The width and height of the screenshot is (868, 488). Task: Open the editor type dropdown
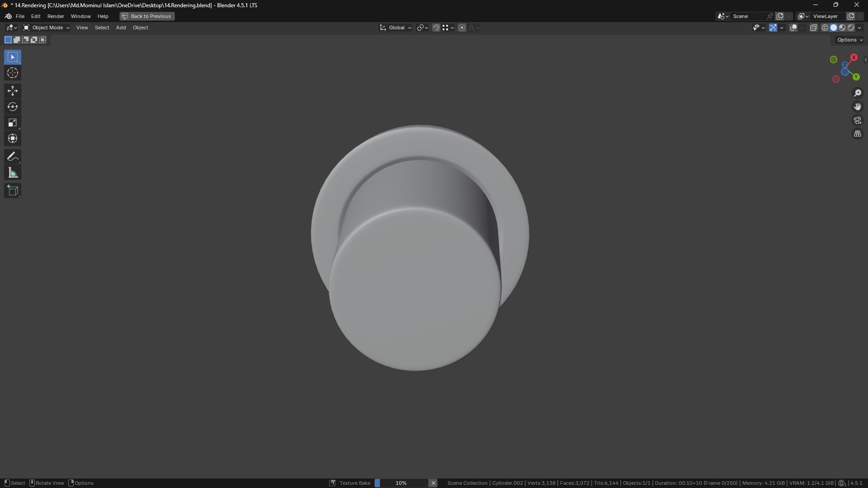(x=12, y=28)
